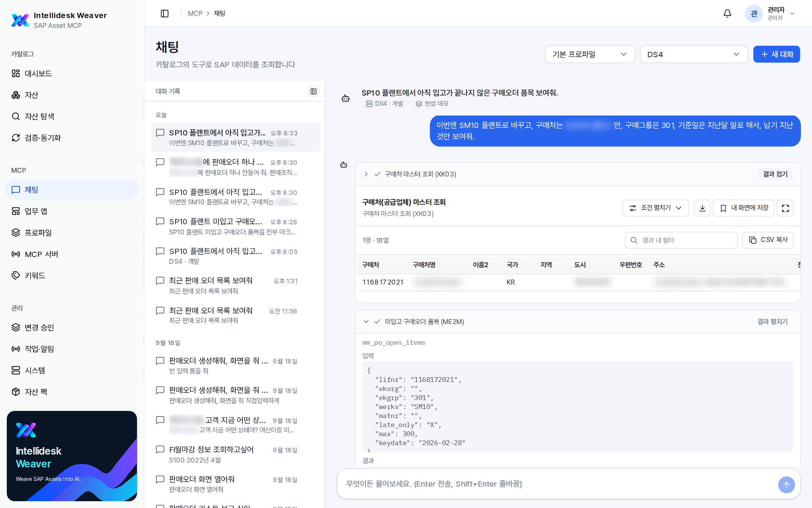812x508 pixels.
Task: Open the 대시보드 sidebar item
Action: click(x=72, y=73)
